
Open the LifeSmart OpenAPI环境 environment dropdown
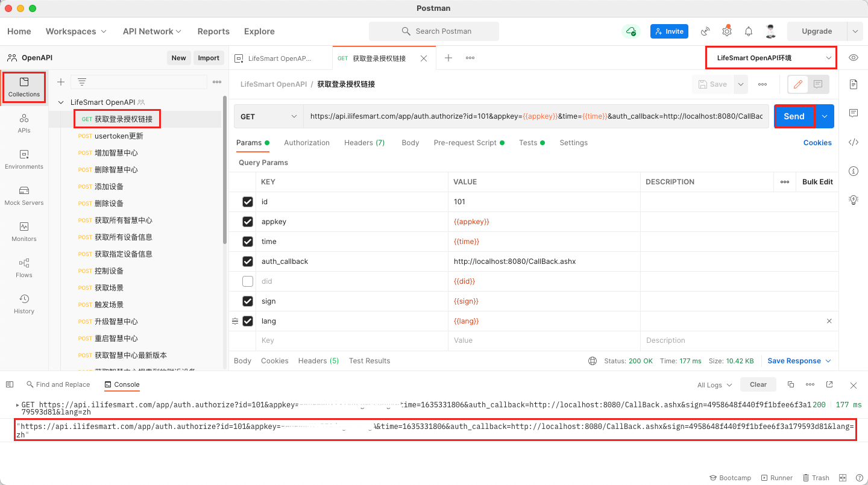771,58
